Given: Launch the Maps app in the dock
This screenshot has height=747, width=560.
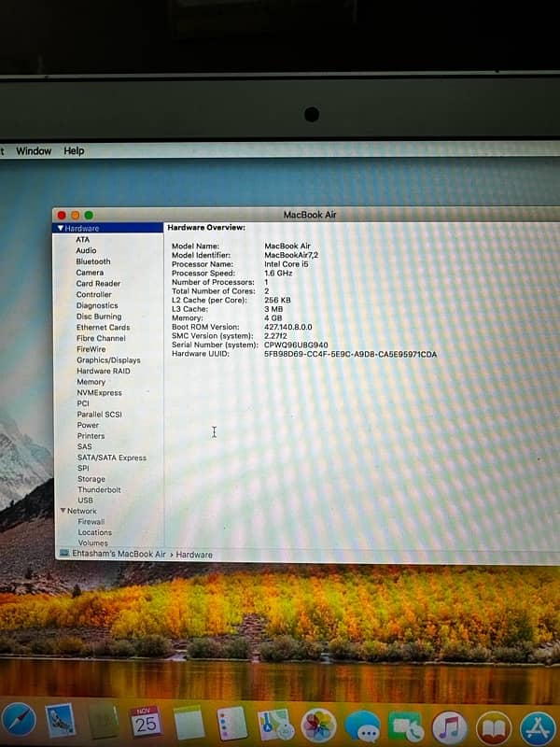Looking at the screenshot, I should (x=274, y=725).
